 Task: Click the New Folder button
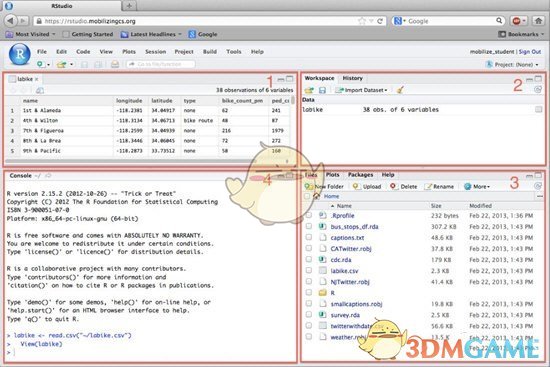(324, 186)
